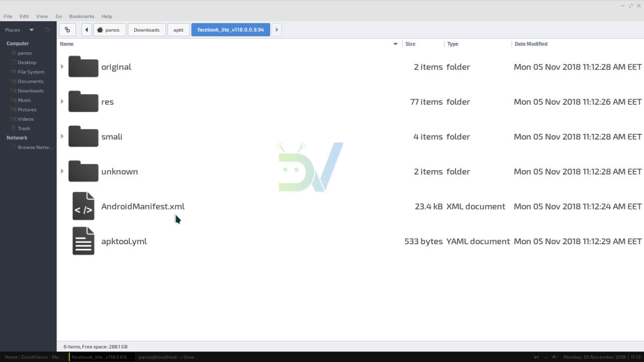This screenshot has width=644, height=362.
Task: Open the Bookmarks menu
Action: pos(82,16)
